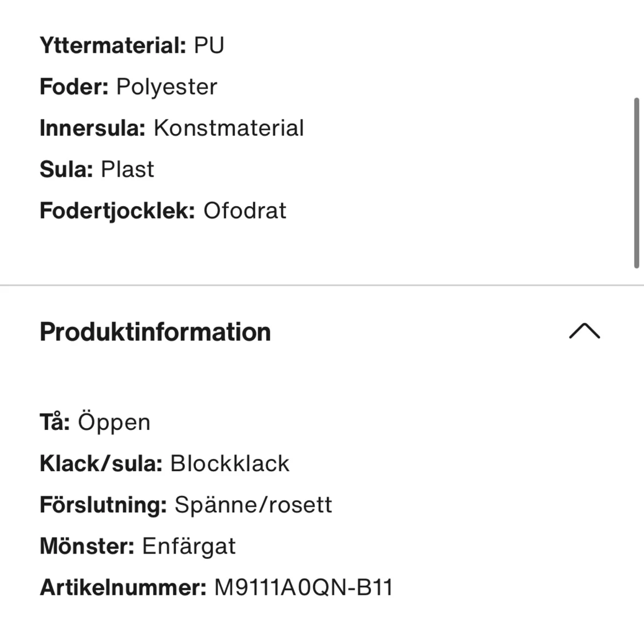Click the Plast value text
The width and height of the screenshot is (644, 644).
(127, 169)
